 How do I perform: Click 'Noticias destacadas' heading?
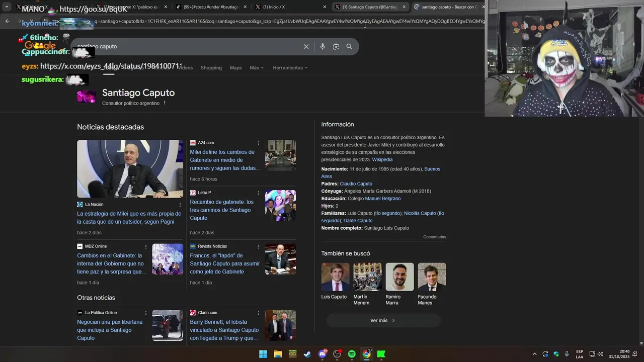coord(110,127)
